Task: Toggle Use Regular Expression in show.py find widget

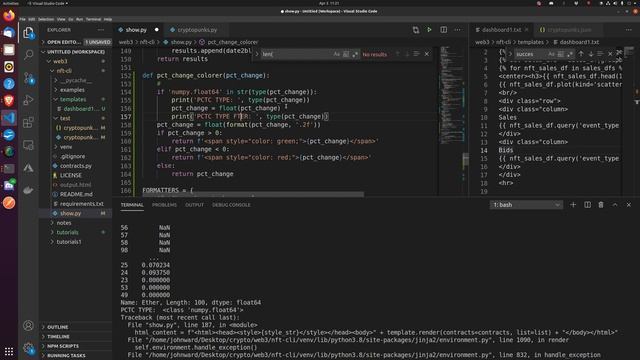Action: (355, 54)
